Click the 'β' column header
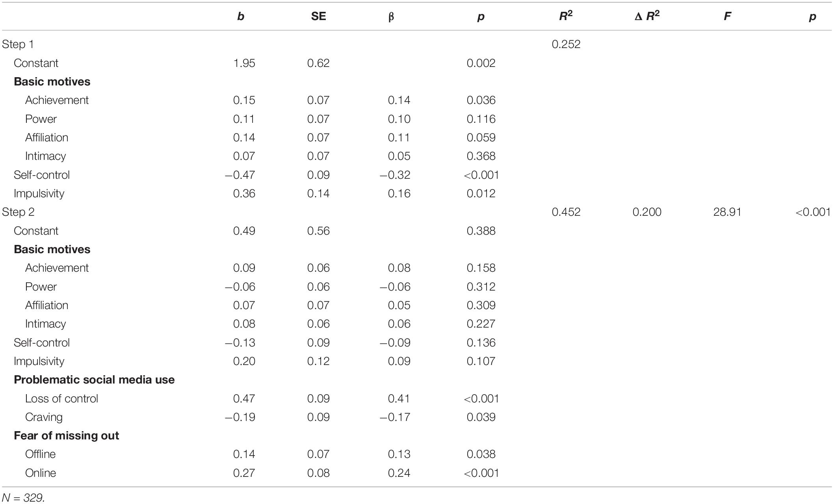 pos(391,17)
